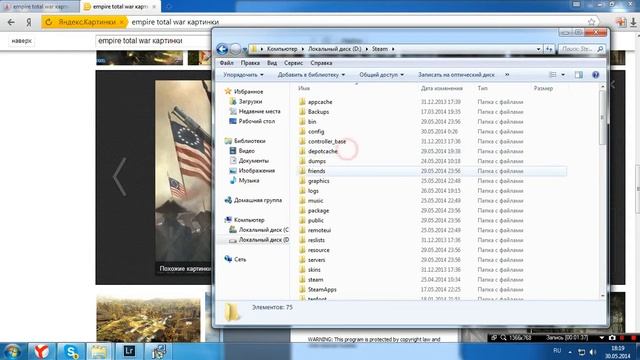Click the change view icon in Explorer
The height and width of the screenshot is (360, 640).
[x=553, y=75]
